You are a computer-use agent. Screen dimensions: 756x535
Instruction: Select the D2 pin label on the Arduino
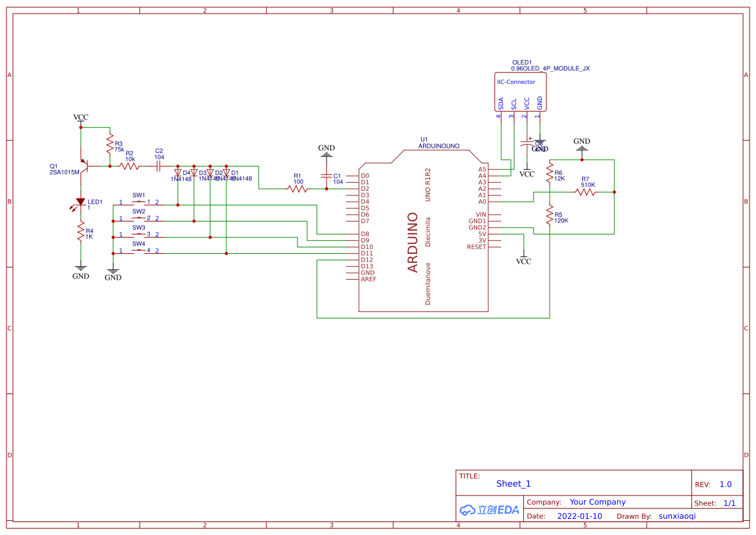(365, 189)
